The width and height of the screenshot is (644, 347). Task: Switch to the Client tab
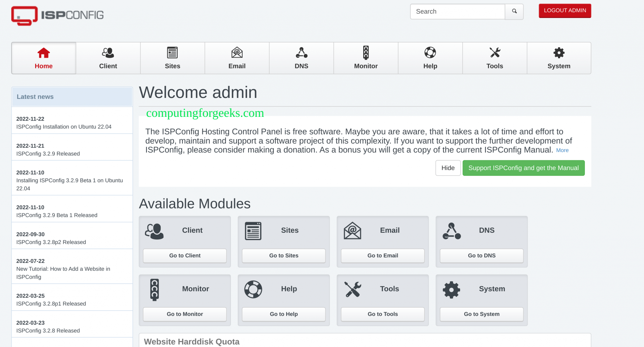coord(108,58)
